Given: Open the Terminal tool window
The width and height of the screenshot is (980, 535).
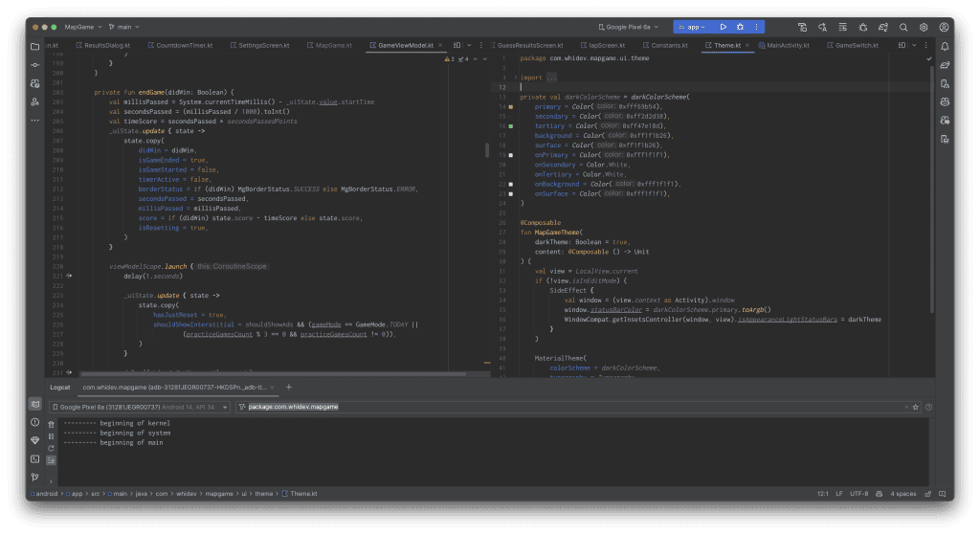Looking at the screenshot, I should click(x=34, y=458).
